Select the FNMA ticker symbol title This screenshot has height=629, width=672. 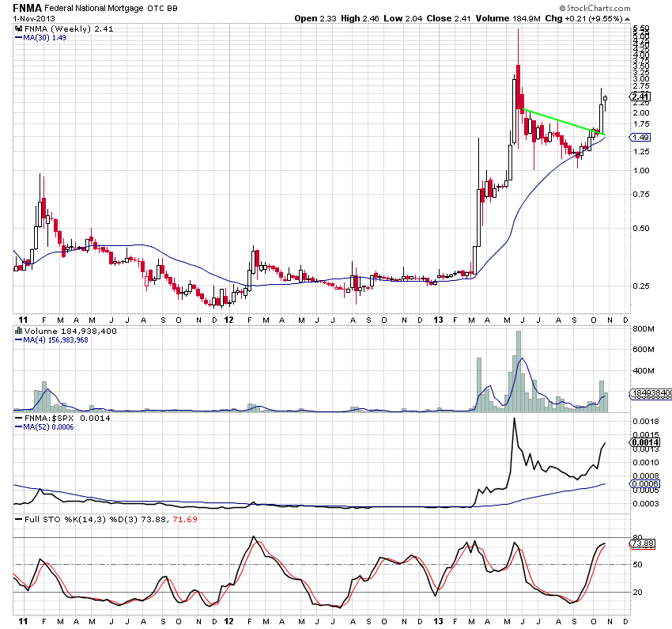pyautogui.click(x=28, y=8)
